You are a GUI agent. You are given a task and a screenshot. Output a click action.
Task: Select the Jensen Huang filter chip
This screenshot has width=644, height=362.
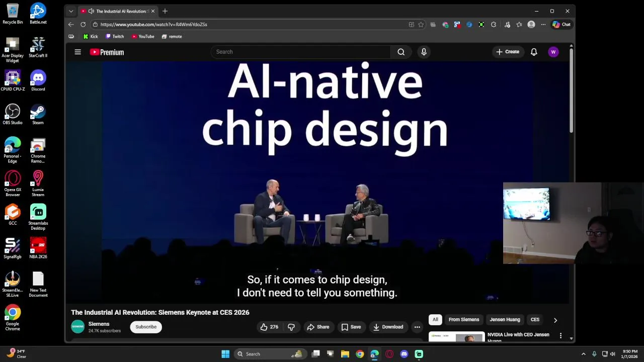505,320
